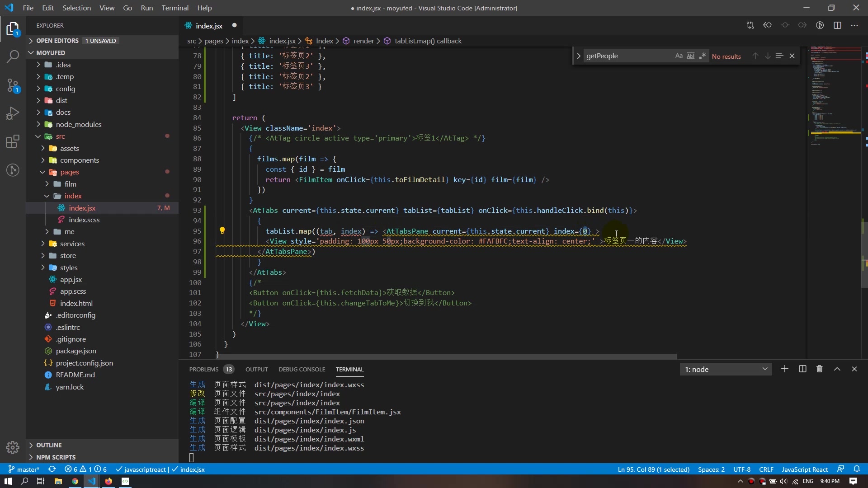Click the feedback icon in status bar

pyautogui.click(x=840, y=469)
